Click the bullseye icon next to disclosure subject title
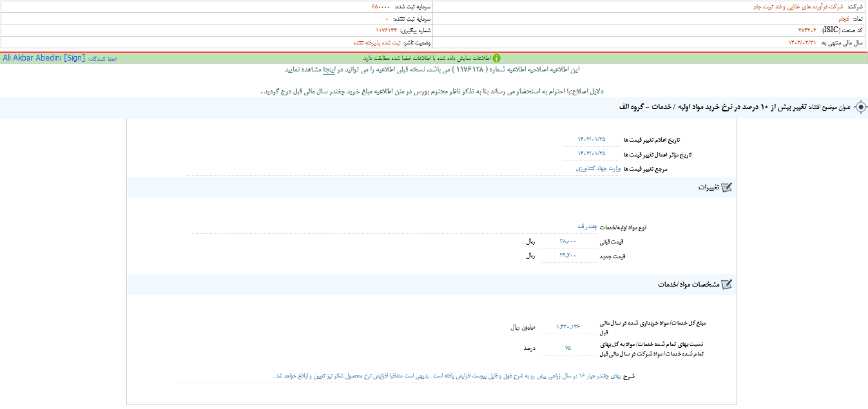 click(860, 108)
